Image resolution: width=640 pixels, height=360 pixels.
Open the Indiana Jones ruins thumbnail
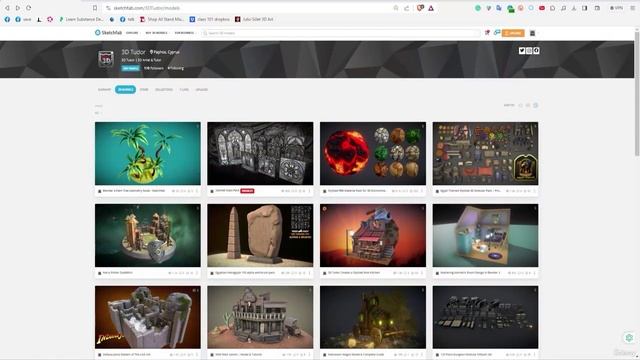[x=148, y=317]
